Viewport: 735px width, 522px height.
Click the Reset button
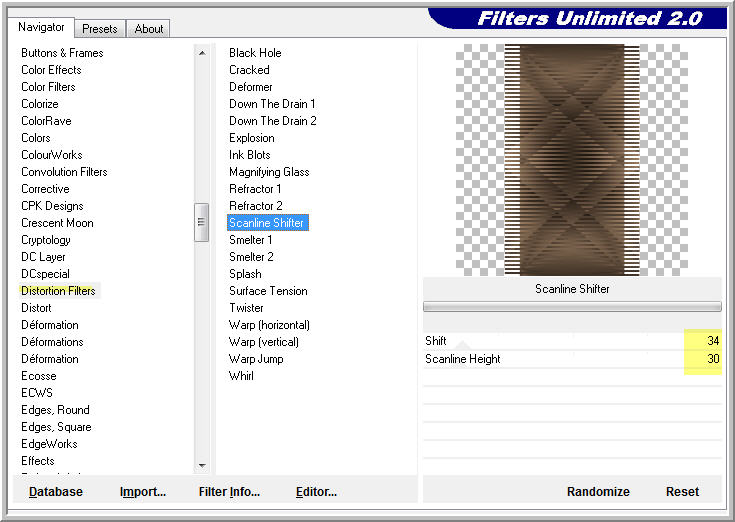click(x=682, y=492)
